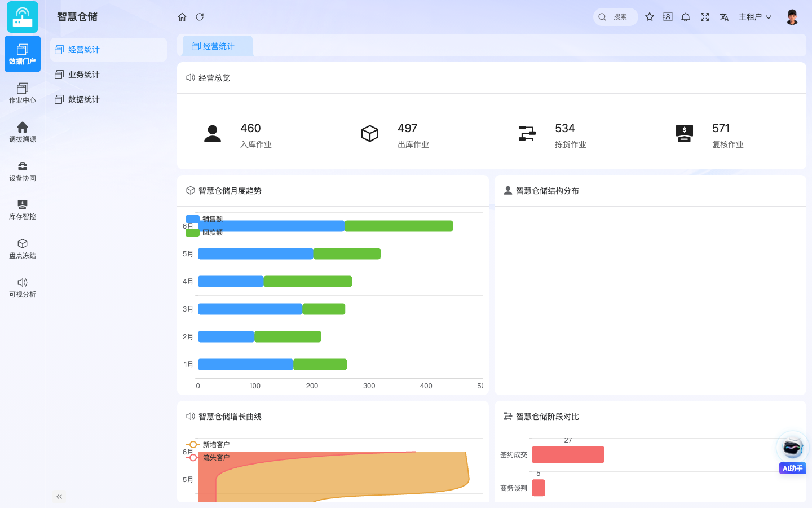
Task: Select the 业务统计 menu item
Action: click(x=108, y=75)
